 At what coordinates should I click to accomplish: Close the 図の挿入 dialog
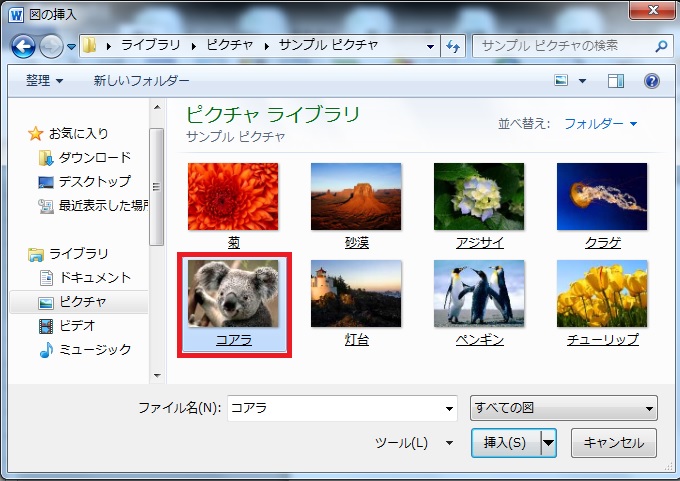[653, 10]
